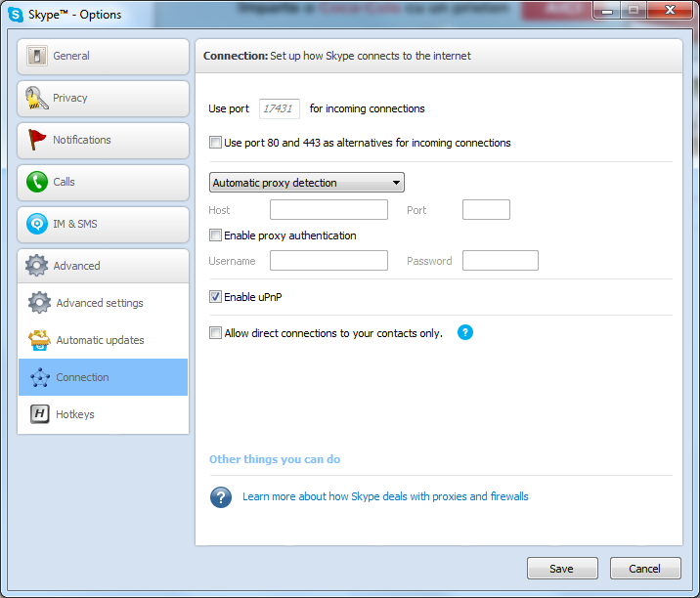Click the proxy Host input field
The image size is (700, 598).
pos(328,210)
